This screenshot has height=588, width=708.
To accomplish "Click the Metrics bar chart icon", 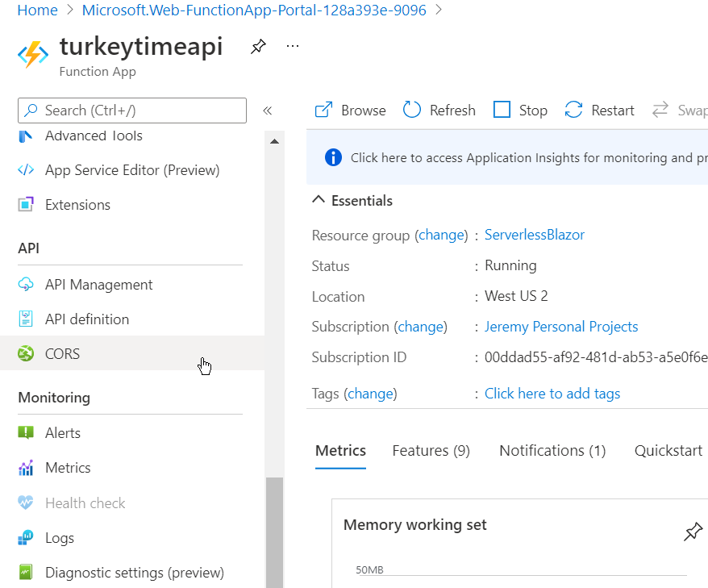I will click(x=26, y=468).
